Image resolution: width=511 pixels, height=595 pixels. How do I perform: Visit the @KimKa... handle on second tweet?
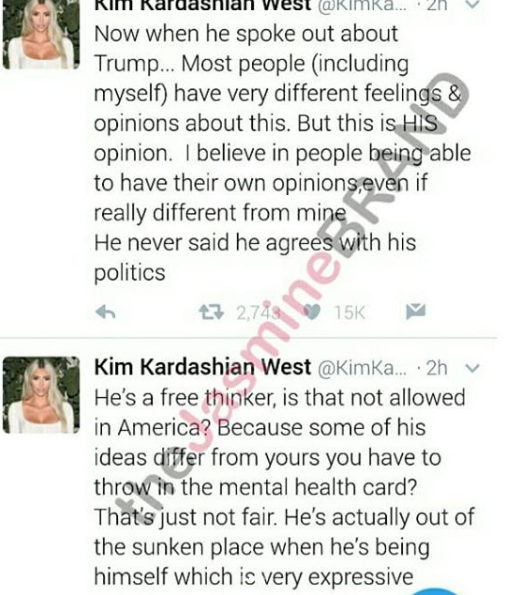click(x=362, y=368)
